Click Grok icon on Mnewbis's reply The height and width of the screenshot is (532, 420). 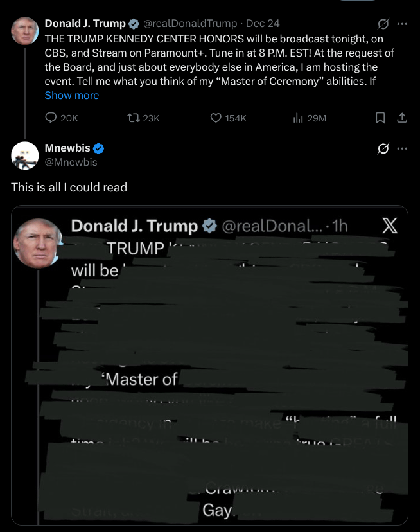383,148
